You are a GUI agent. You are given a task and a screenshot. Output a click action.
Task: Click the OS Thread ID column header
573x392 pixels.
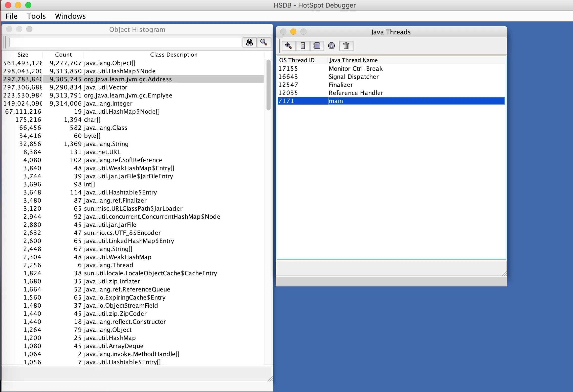click(x=297, y=60)
